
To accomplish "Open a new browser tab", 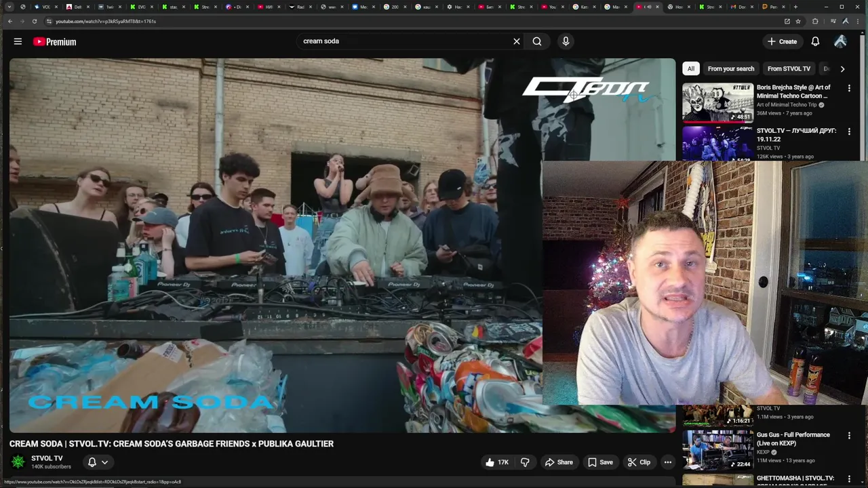I will coord(795,7).
